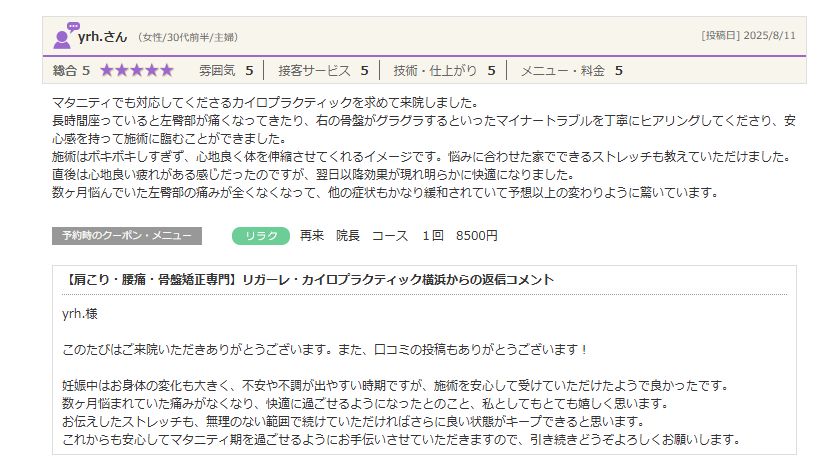The width and height of the screenshot is (833, 470).
Task: Click the green リラク badge
Action: (260, 236)
